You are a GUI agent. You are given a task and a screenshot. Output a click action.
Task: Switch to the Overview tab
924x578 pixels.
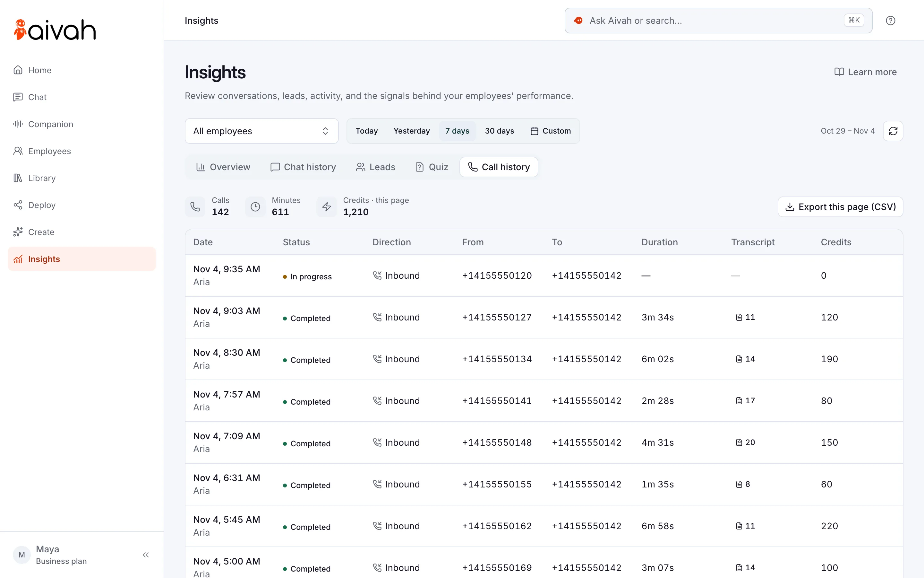223,167
